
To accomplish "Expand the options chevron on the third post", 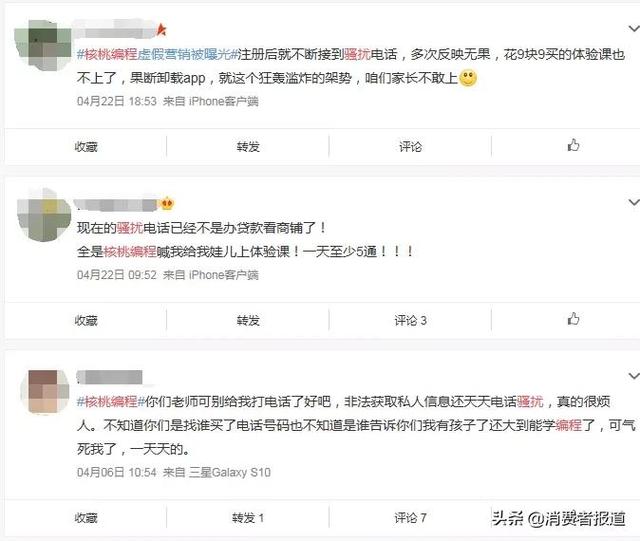I will click(633, 376).
